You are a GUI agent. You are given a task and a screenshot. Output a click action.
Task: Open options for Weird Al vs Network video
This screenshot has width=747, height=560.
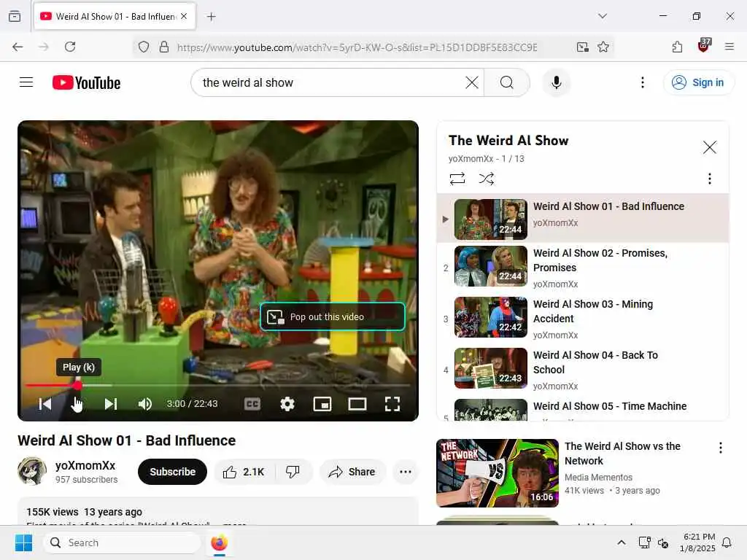pyautogui.click(x=720, y=448)
